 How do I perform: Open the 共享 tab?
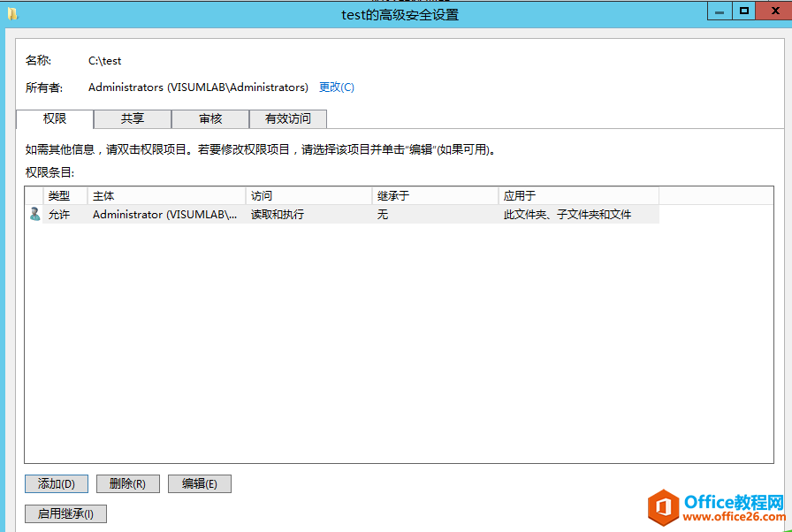[133, 118]
